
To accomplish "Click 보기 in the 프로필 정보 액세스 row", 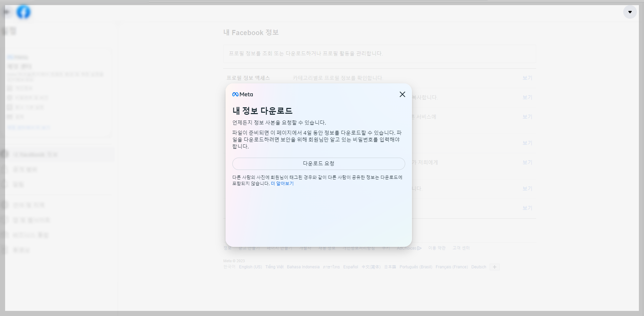I will click(x=527, y=78).
